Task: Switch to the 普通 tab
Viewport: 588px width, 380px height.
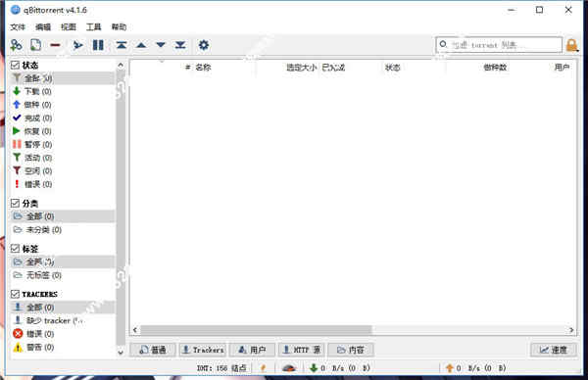Action: 153,350
